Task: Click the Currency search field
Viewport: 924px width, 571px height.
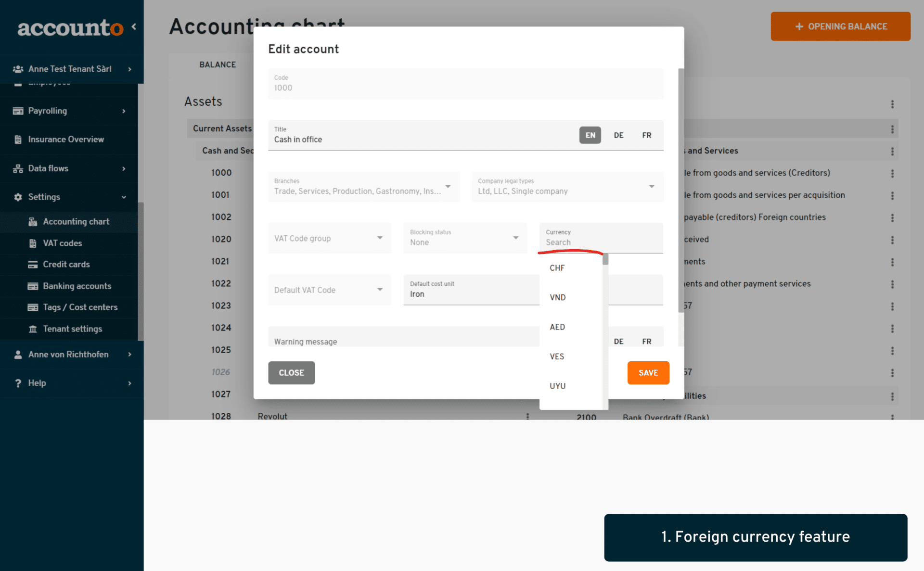Action: [601, 238]
